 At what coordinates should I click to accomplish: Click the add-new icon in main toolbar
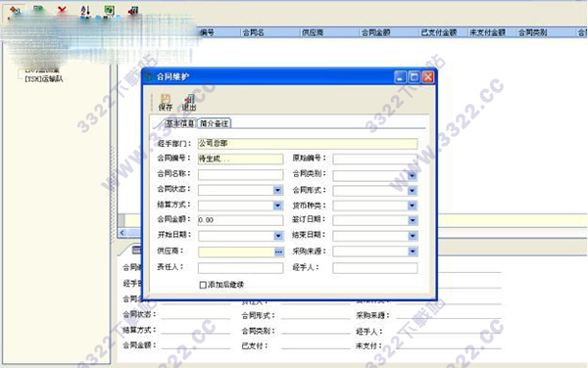[x=15, y=11]
